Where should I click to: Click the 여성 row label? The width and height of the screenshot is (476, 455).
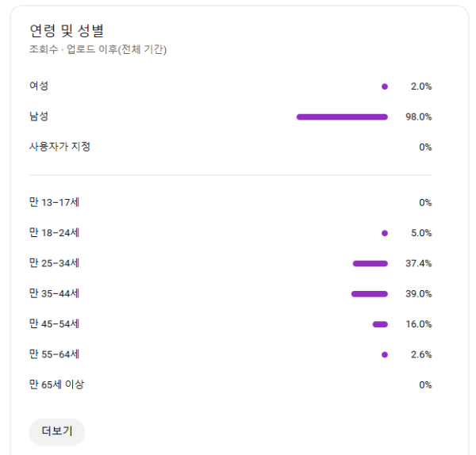pyautogui.click(x=39, y=86)
